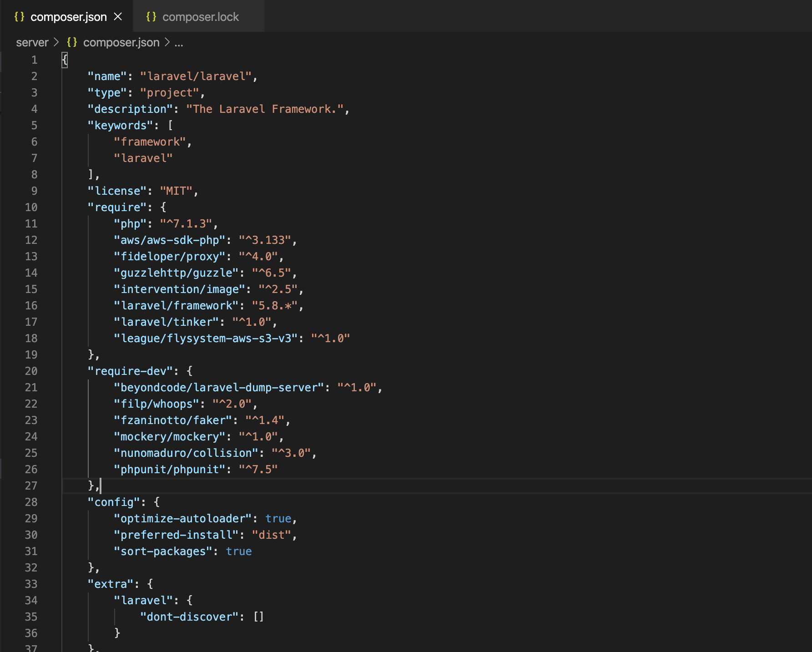Viewport: 812px width, 652px height.
Task: Click the JSON braces icon on composer.json tab
Action: 19,17
